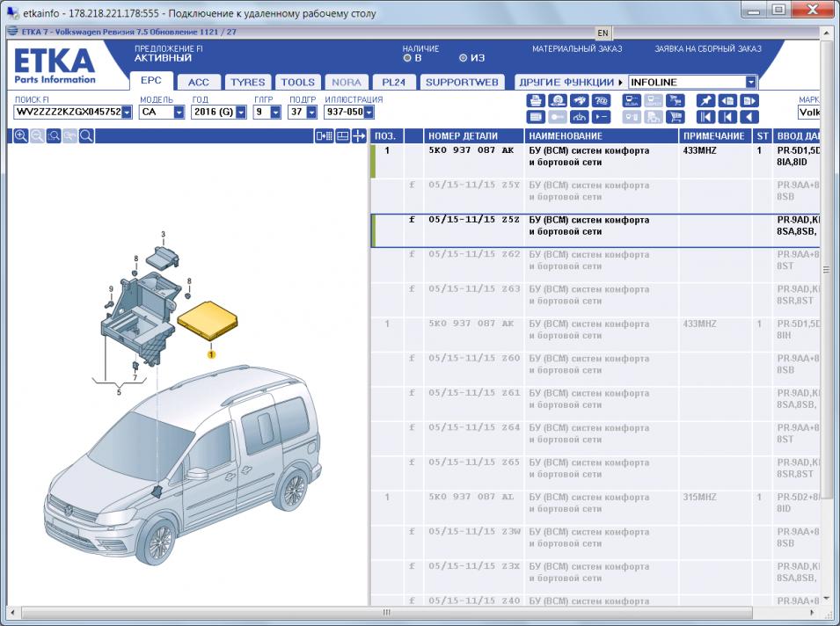Click the VIN search input field

click(x=68, y=112)
